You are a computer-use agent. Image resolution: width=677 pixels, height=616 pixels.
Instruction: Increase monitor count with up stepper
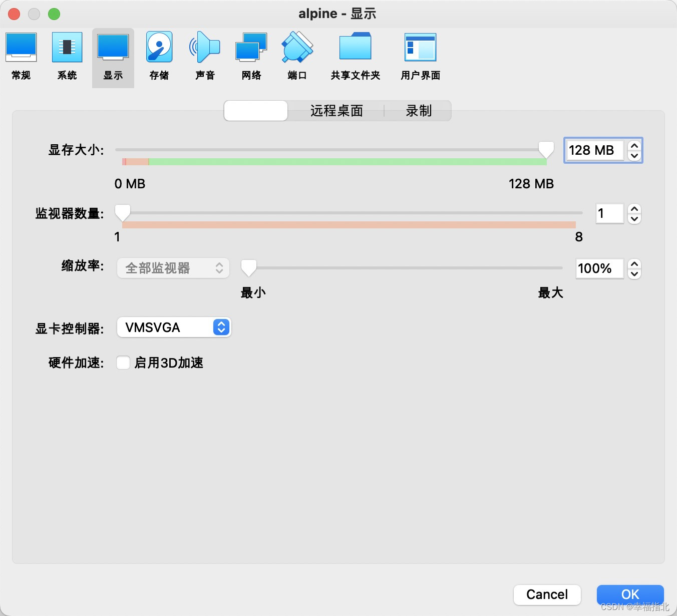tap(634, 209)
